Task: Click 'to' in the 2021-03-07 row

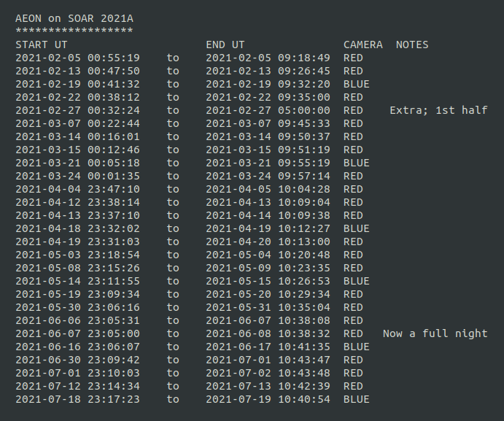Action: [173, 123]
